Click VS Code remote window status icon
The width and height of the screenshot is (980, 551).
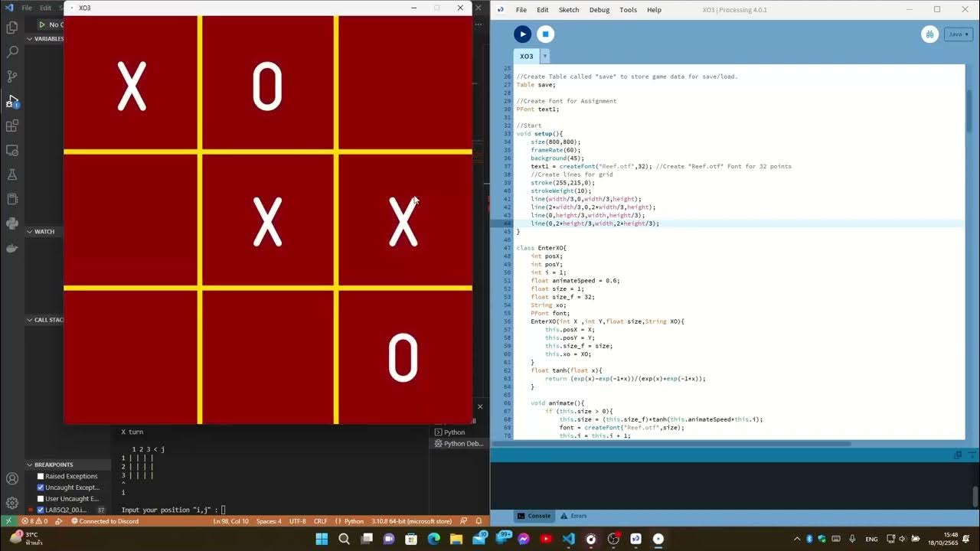pos(8,521)
